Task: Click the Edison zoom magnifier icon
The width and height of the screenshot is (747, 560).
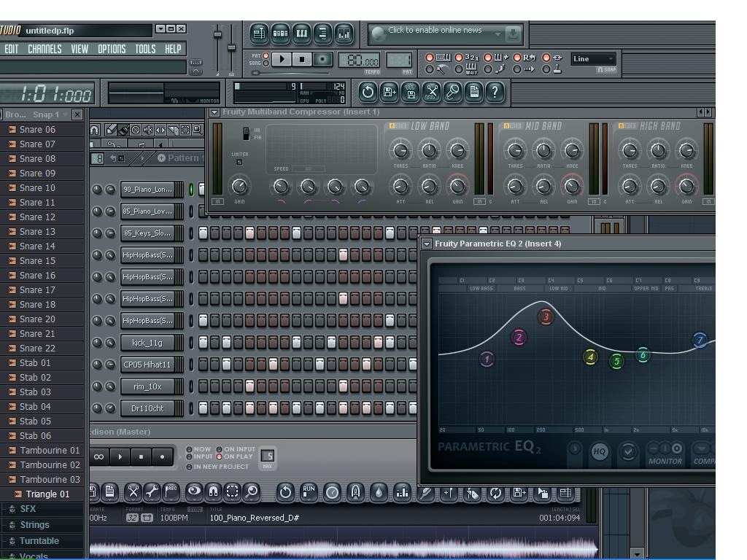Action: (251, 492)
